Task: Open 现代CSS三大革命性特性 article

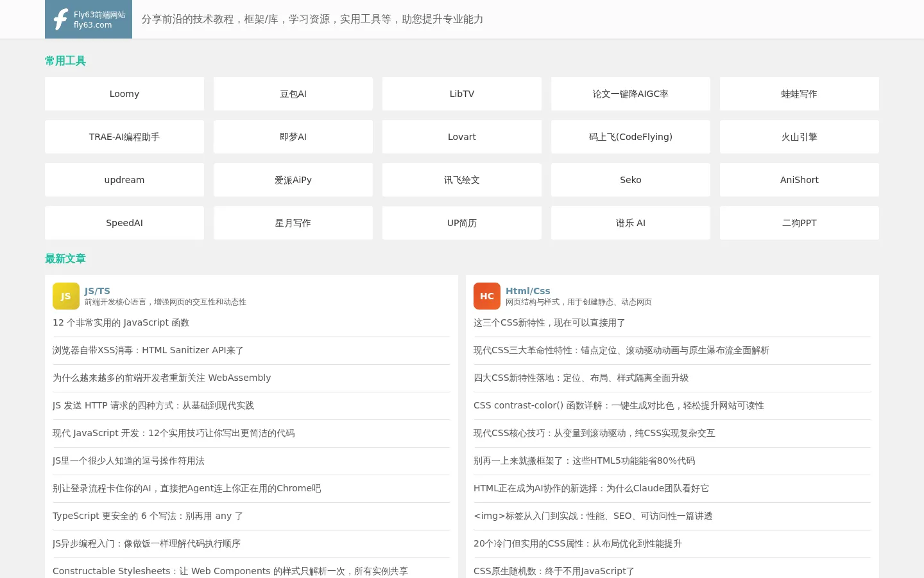Action: (x=621, y=351)
